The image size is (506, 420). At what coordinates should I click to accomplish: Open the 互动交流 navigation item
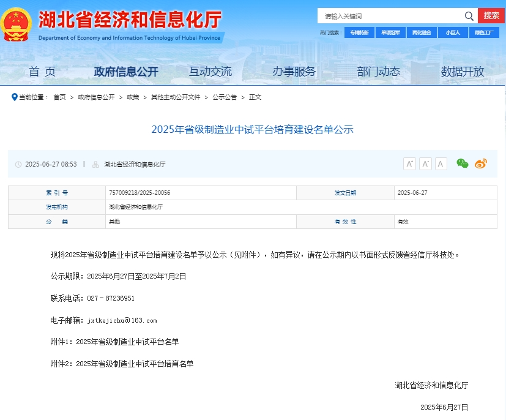210,72
